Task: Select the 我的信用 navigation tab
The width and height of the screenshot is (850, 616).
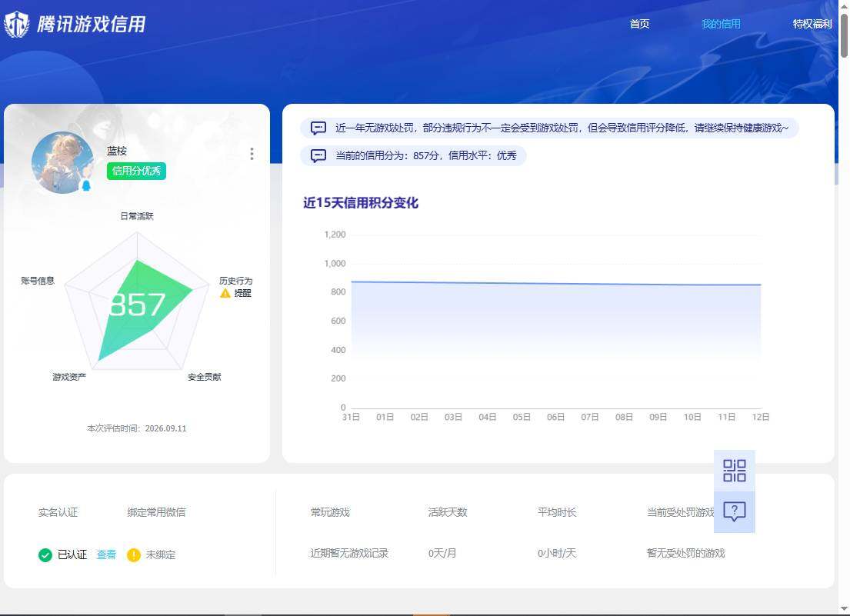Action: pyautogui.click(x=721, y=24)
